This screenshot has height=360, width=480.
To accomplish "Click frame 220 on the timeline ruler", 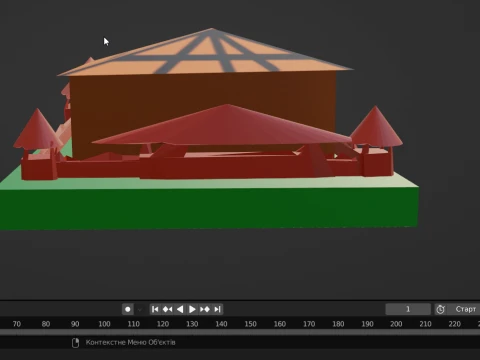I will (x=455, y=324).
